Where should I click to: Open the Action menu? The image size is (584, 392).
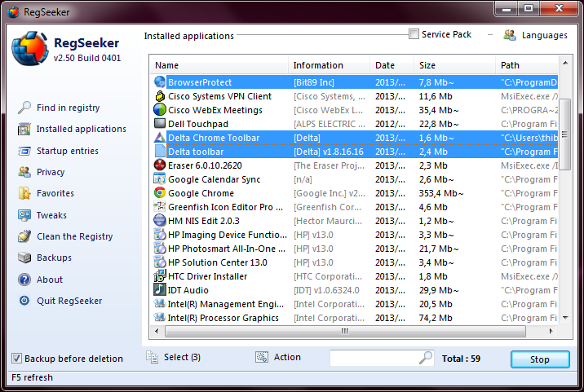tap(287, 357)
